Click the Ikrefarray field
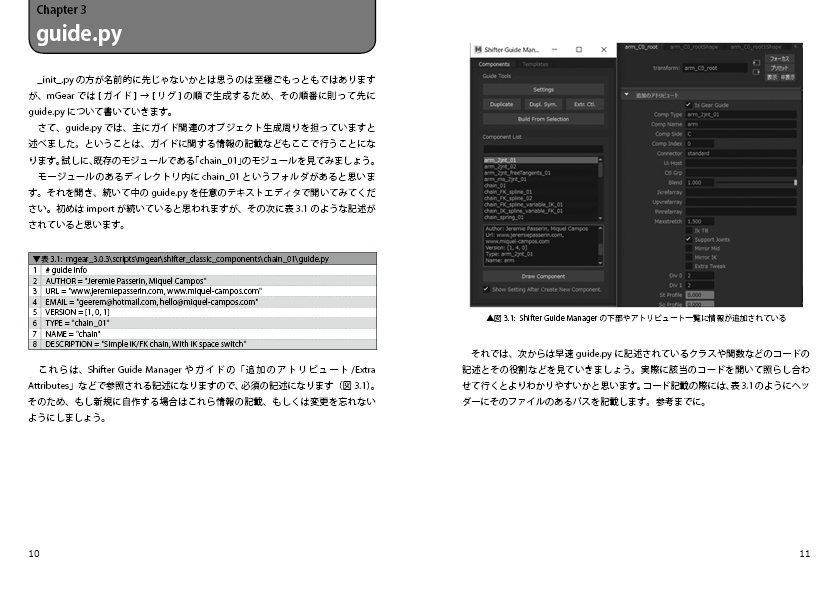This screenshot has width=839, height=595. point(741,192)
